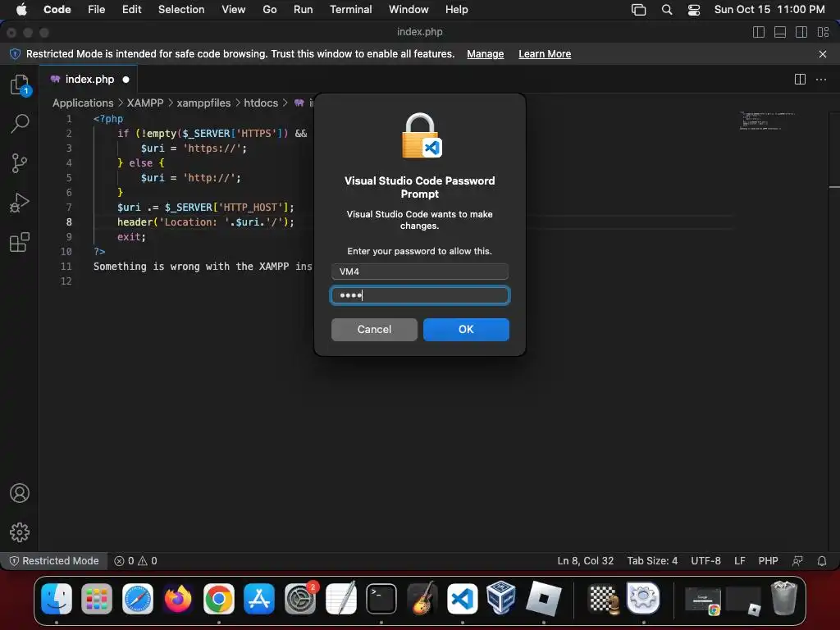Open the Search view in activity bar
840x630 pixels.
tap(20, 123)
